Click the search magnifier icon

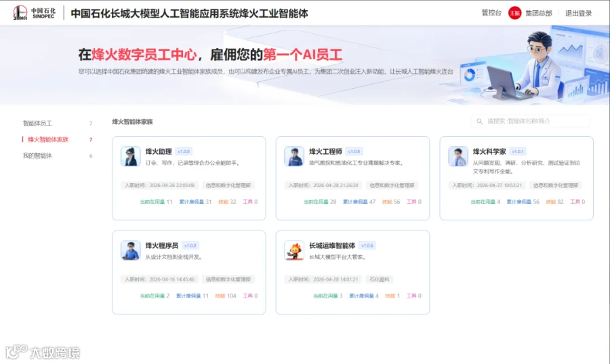[479, 121]
